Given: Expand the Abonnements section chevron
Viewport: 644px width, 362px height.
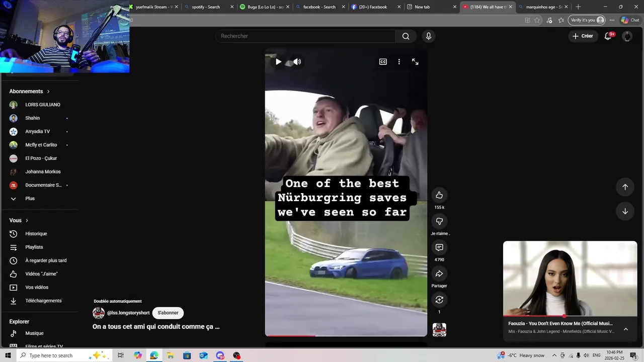Looking at the screenshot, I should 48,92.
